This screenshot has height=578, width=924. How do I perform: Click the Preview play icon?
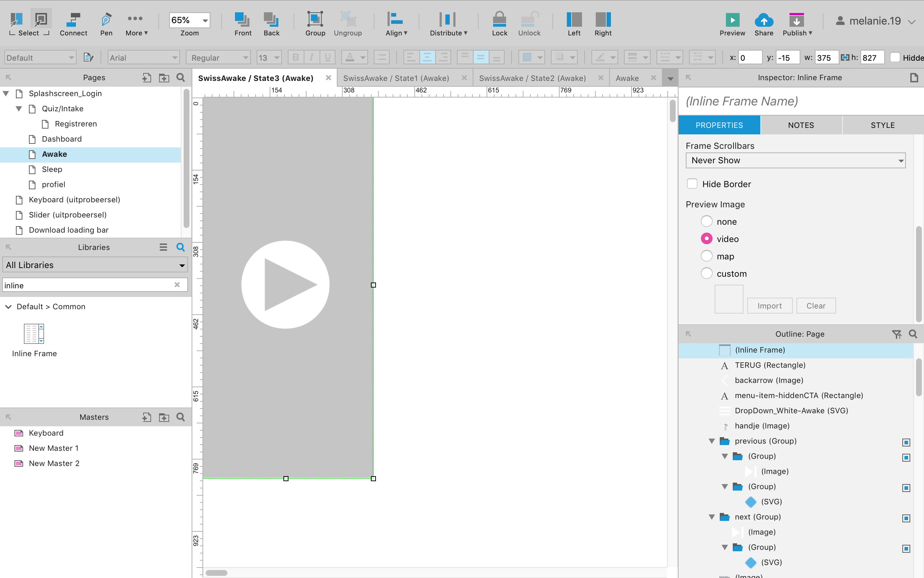click(x=732, y=20)
